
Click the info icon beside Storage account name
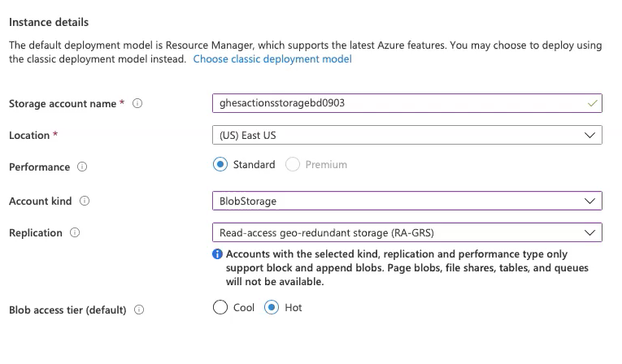137,104
